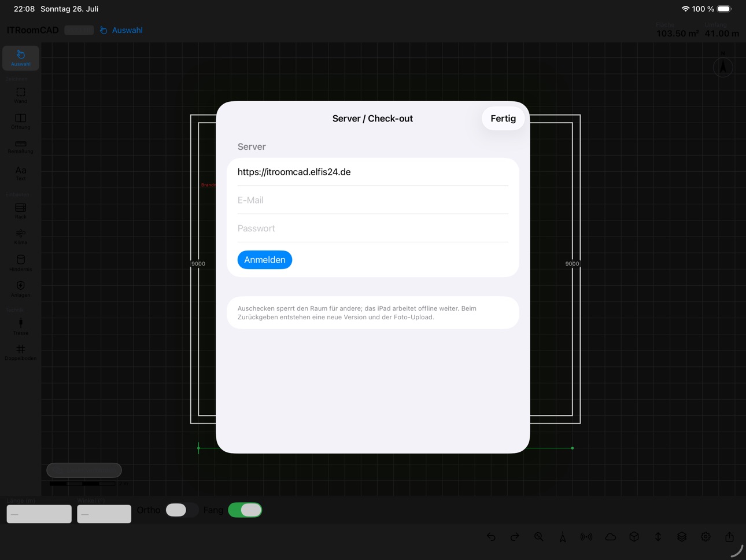Click the 103.50 m² area value
This screenshot has width=746, height=560.
[x=677, y=34]
